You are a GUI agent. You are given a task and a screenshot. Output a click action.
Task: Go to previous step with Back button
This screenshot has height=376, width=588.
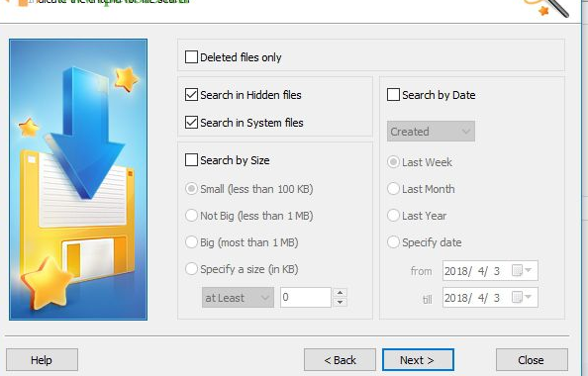[340, 360]
